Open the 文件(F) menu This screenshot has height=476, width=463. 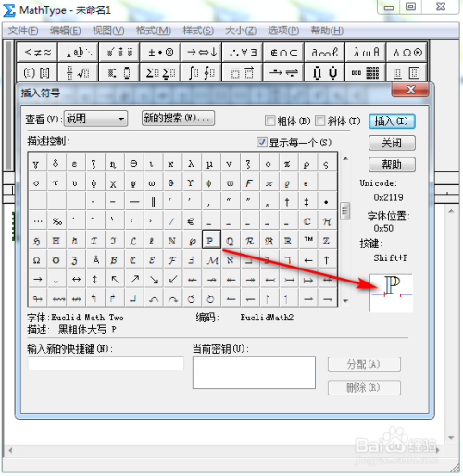click(23, 31)
